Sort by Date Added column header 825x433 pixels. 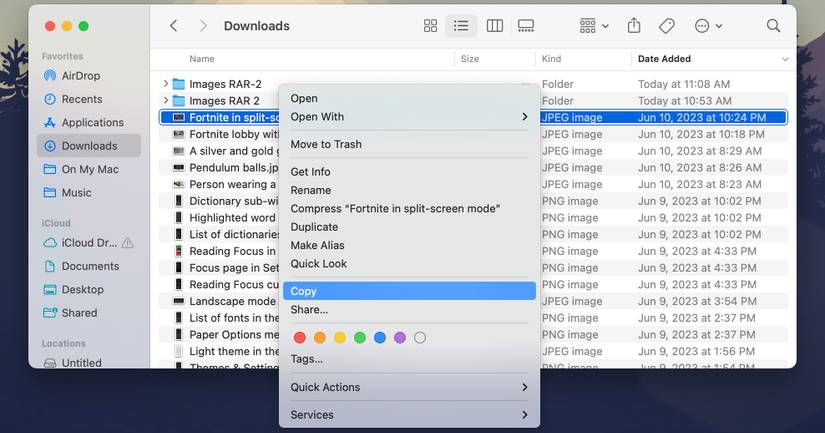pos(664,59)
